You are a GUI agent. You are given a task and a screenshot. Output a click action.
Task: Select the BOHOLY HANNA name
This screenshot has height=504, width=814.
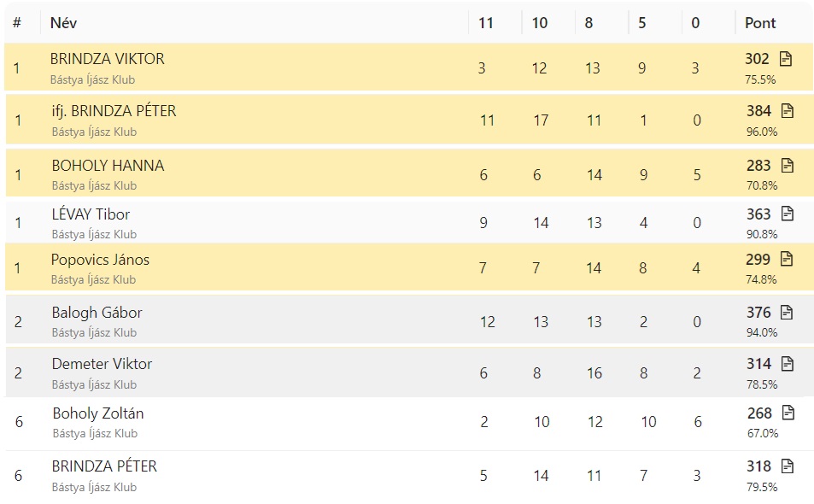point(108,166)
